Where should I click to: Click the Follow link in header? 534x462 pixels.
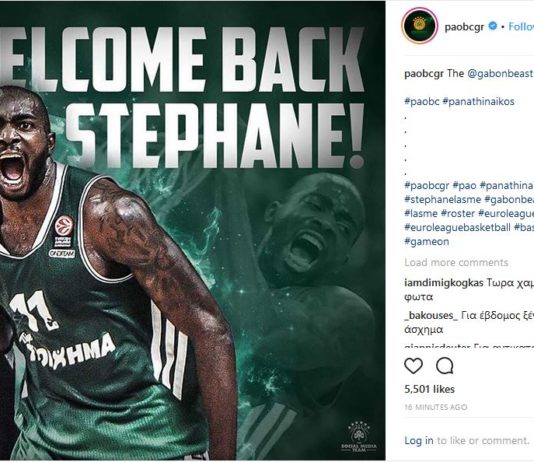tap(521, 26)
